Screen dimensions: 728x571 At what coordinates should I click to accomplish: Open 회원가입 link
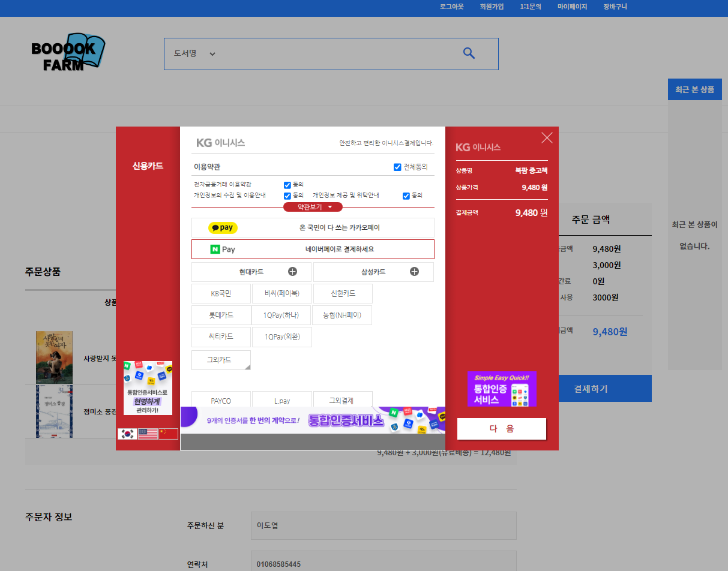(x=492, y=7)
